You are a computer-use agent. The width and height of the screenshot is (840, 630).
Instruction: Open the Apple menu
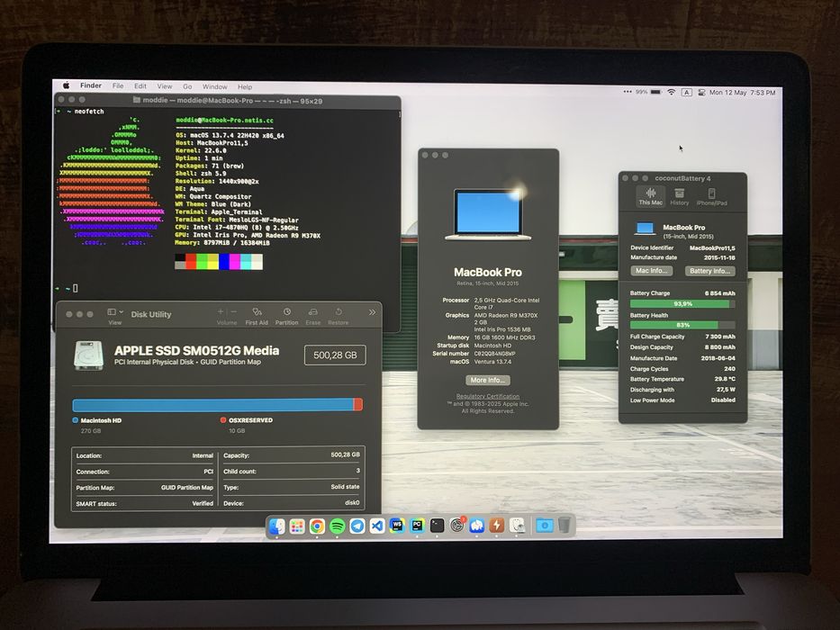pos(67,85)
